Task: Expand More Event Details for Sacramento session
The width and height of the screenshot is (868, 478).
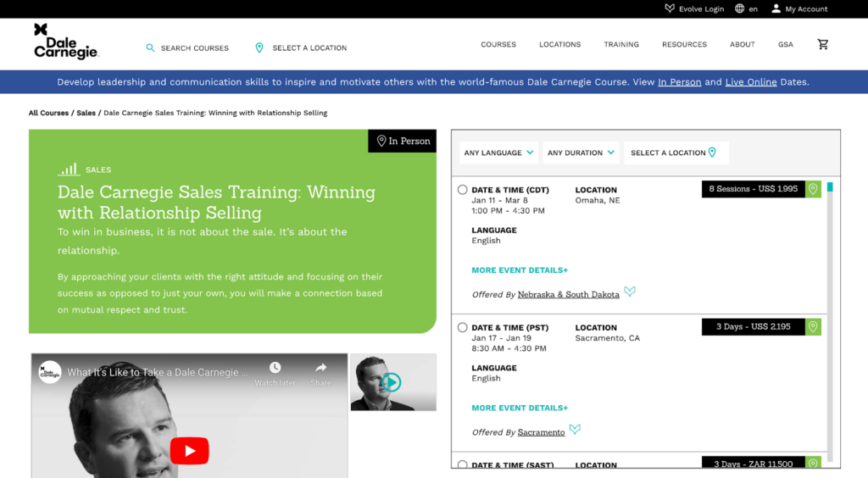Action: click(520, 409)
